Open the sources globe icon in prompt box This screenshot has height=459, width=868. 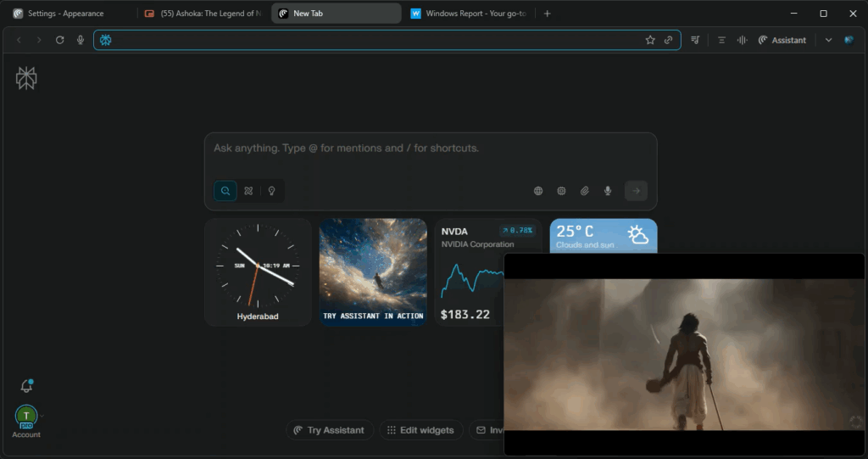pos(538,191)
